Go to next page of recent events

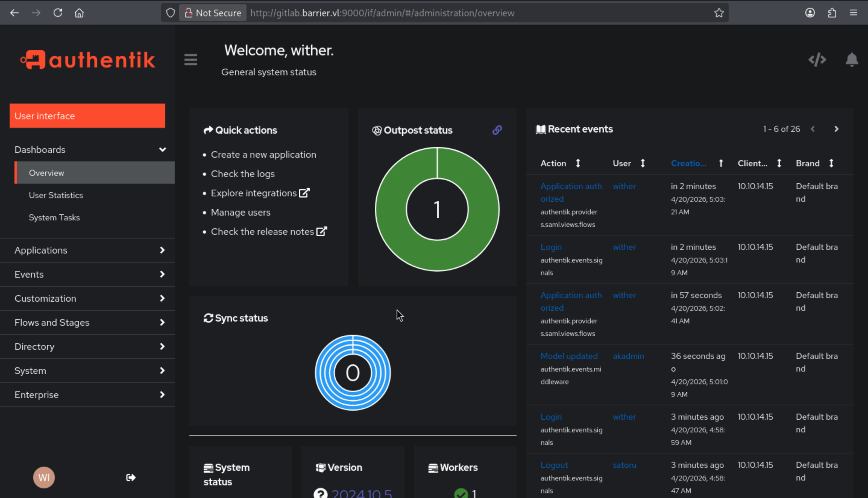point(836,129)
